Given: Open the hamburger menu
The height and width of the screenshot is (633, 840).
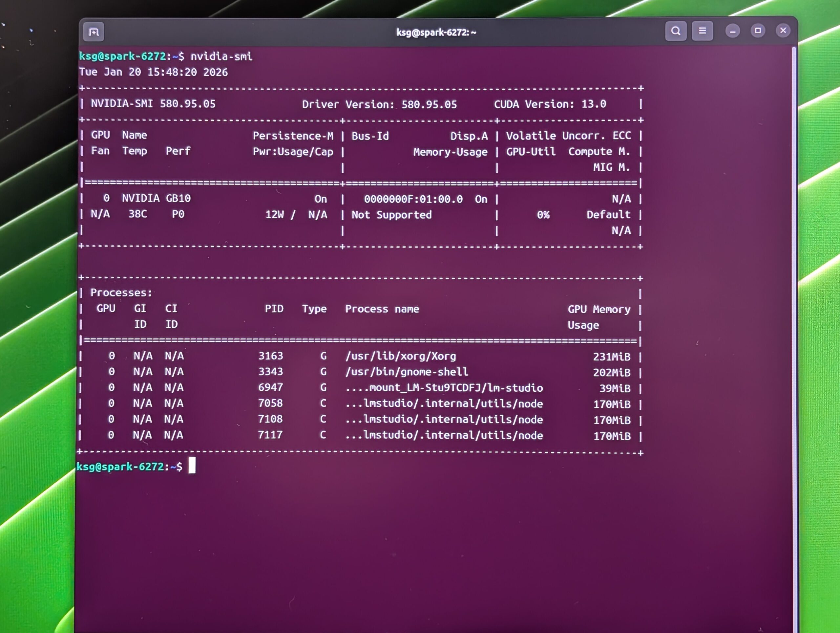Looking at the screenshot, I should coord(702,31).
